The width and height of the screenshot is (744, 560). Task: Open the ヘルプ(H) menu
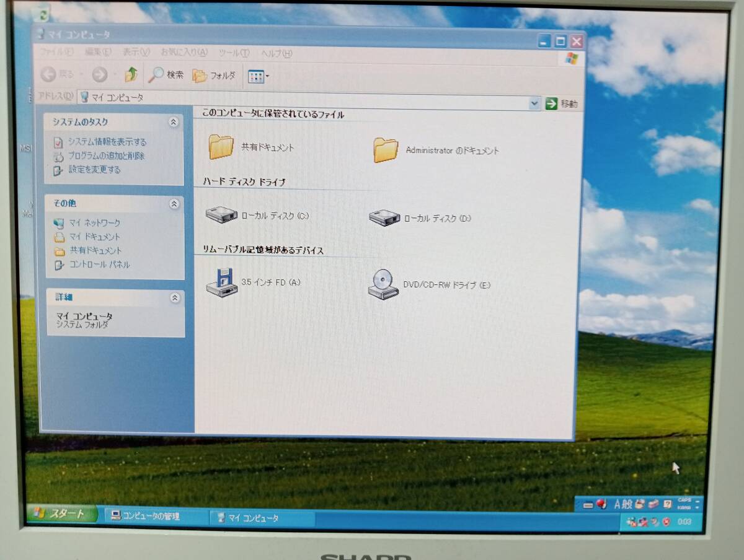point(276,54)
